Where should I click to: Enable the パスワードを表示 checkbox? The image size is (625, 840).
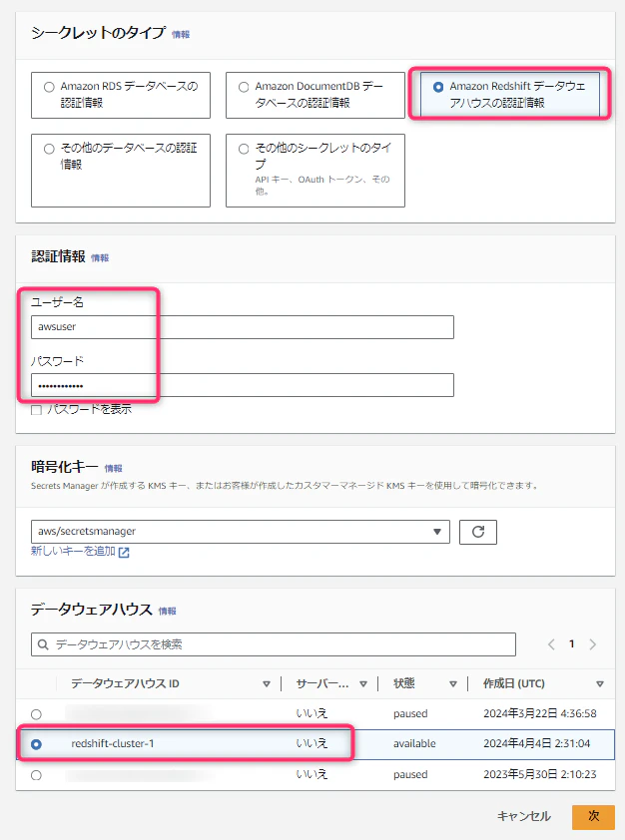pos(37,410)
